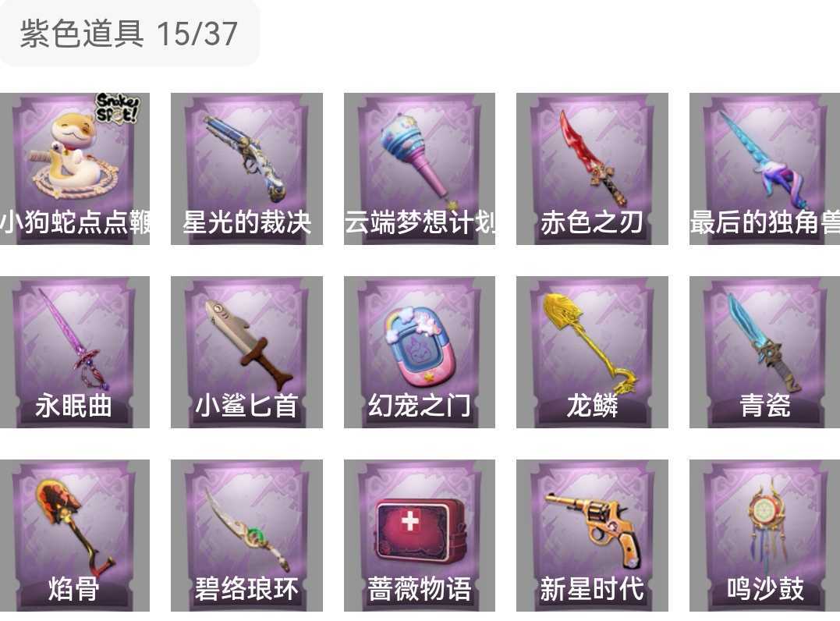Choose the 新星时代 golden revolver
840x621 pixels.
[592, 535]
